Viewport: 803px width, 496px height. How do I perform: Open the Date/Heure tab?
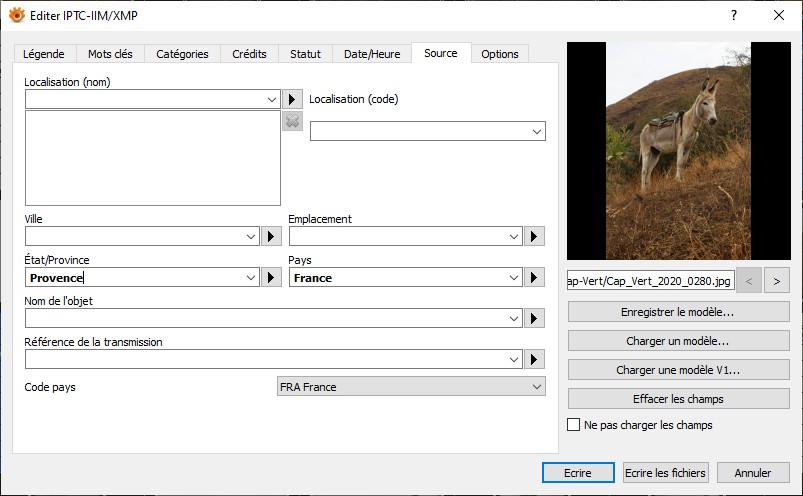[372, 54]
